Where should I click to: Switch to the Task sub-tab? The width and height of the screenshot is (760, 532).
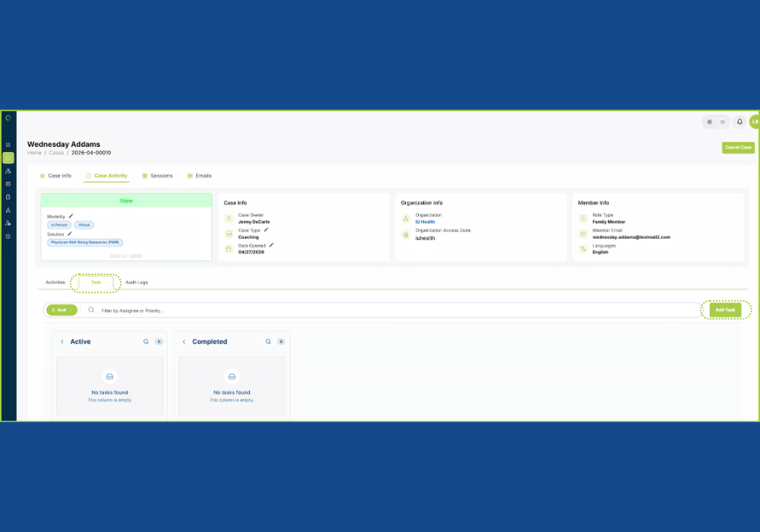(x=96, y=283)
